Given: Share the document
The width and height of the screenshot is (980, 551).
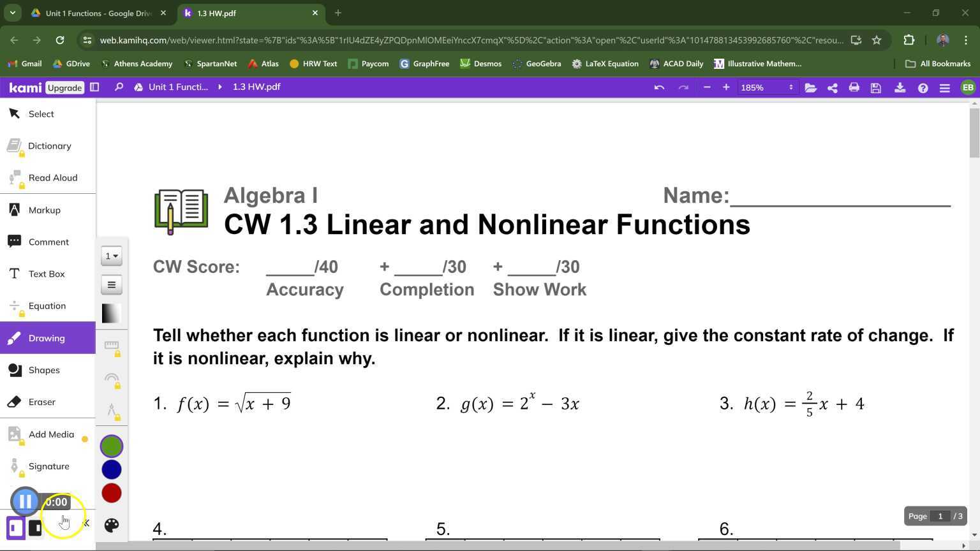Looking at the screenshot, I should [832, 87].
